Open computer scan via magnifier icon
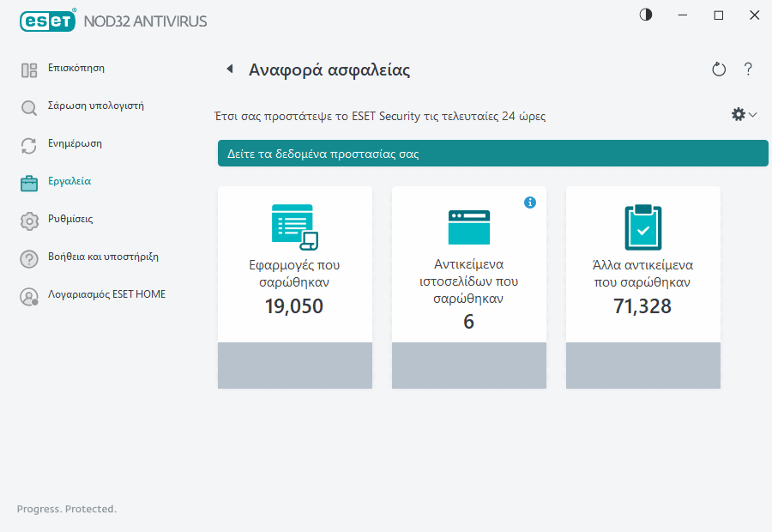The height and width of the screenshot is (532, 772). pos(29,106)
